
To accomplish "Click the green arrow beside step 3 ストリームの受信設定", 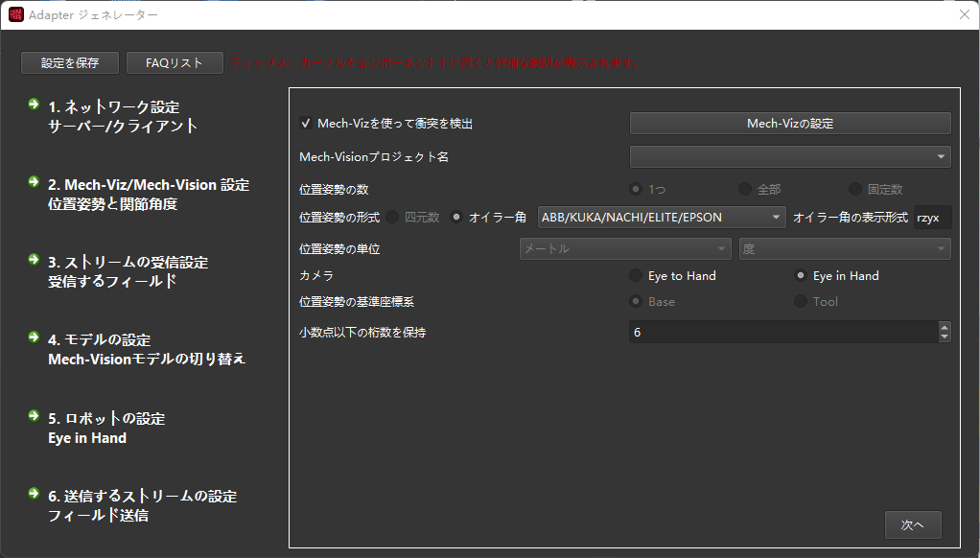I will point(34,259).
